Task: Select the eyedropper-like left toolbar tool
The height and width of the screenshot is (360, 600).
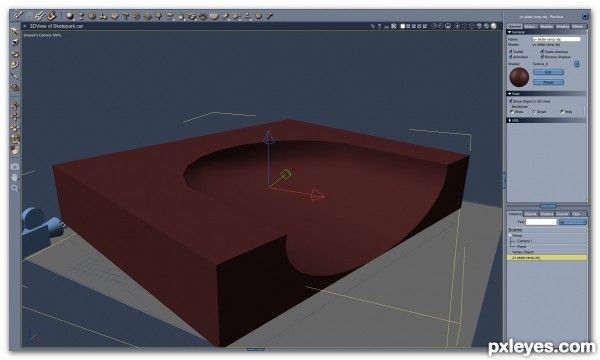Action: click(15, 76)
